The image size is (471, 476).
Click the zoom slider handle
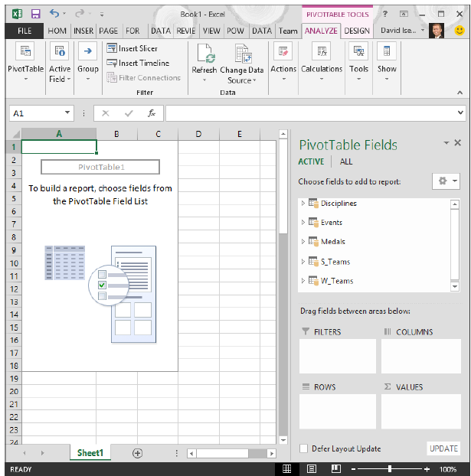coord(390,469)
